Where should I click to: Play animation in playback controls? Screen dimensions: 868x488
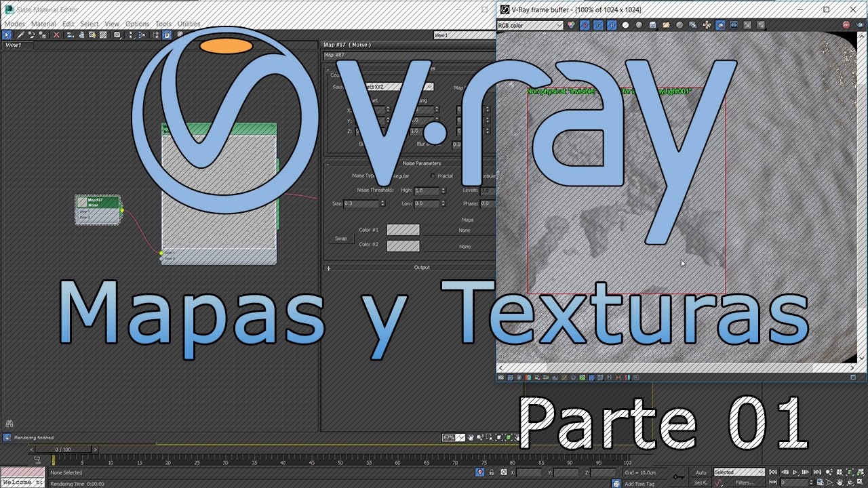[x=795, y=472]
